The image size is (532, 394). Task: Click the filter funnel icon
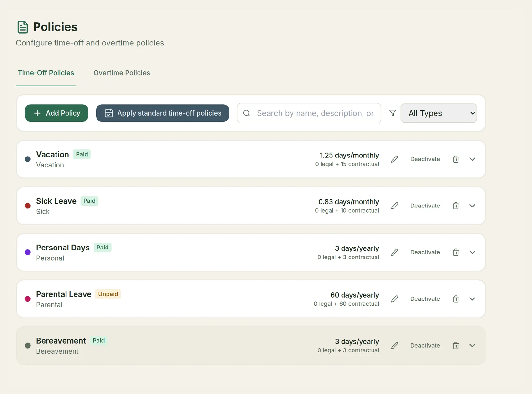coord(393,113)
